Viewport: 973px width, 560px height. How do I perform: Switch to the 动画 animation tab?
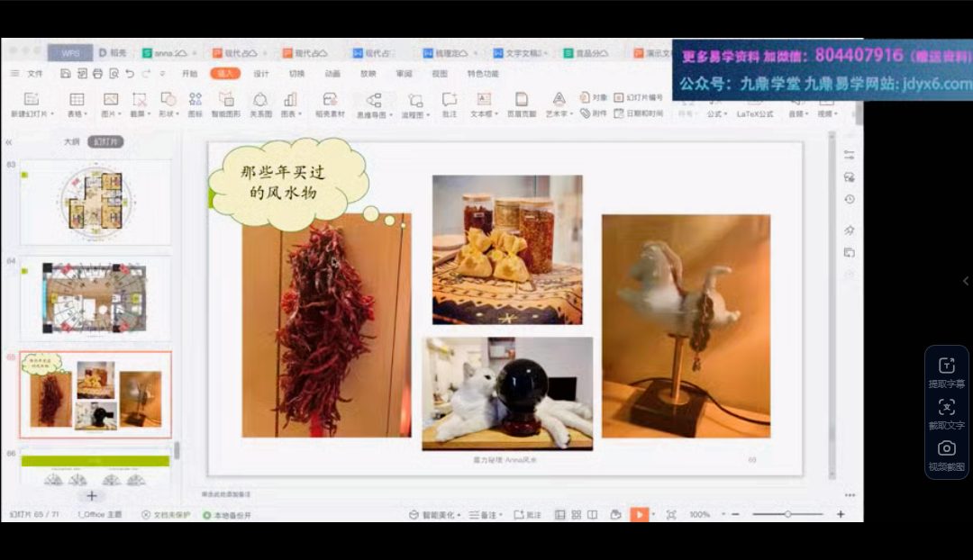pyautogui.click(x=332, y=74)
